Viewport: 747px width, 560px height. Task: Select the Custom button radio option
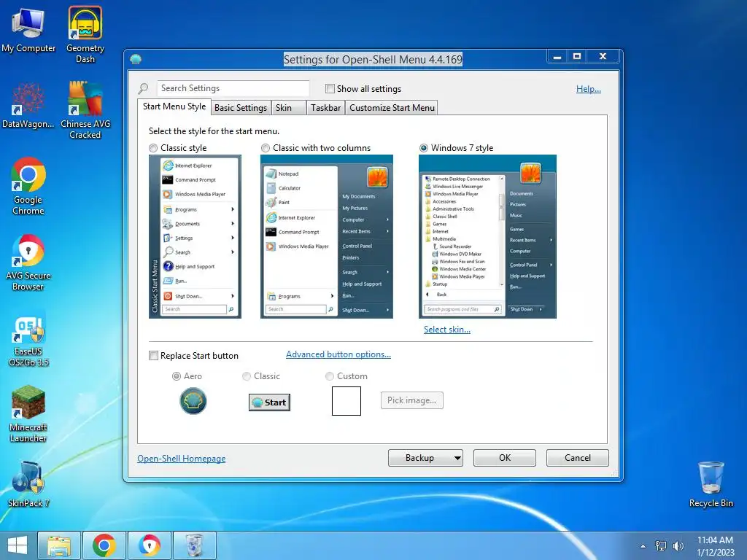329,376
